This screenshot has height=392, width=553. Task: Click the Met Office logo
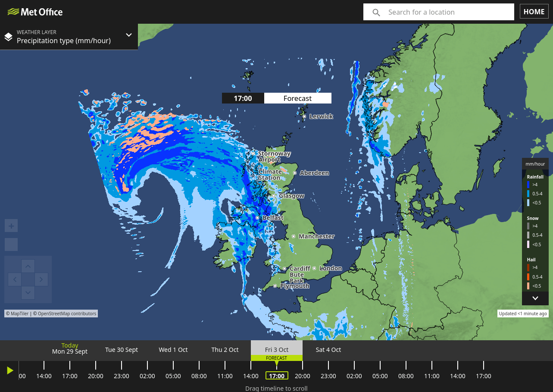(35, 12)
